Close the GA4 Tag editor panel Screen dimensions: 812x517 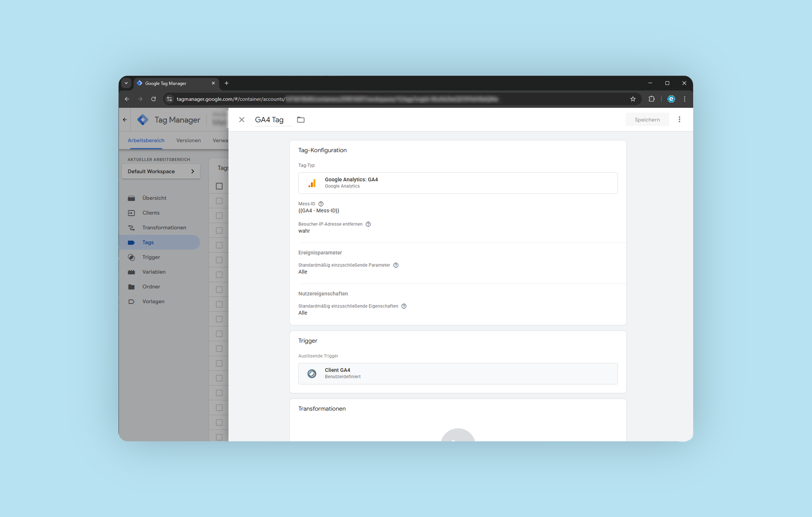click(242, 120)
